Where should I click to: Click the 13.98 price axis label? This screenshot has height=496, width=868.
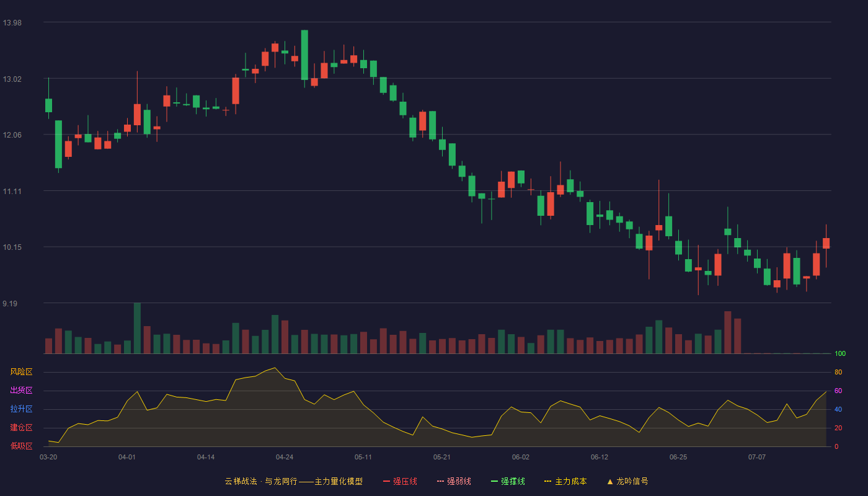[x=12, y=23]
